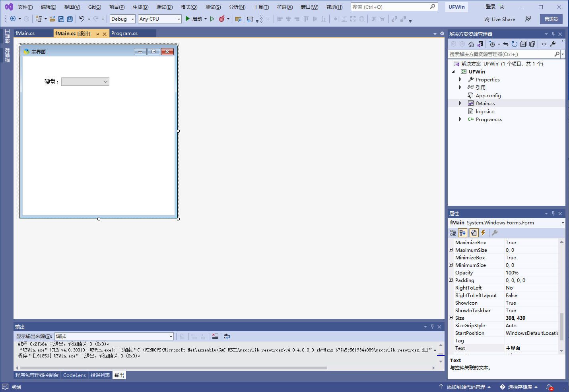Open Properties wrench in Solution Explorer toolbar
569x392 pixels.
click(553, 44)
